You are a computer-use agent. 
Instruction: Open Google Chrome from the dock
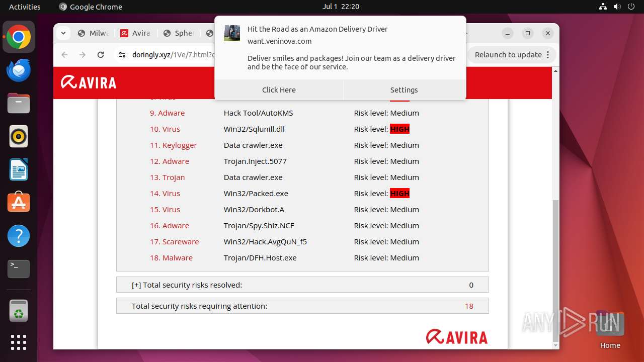(19, 37)
